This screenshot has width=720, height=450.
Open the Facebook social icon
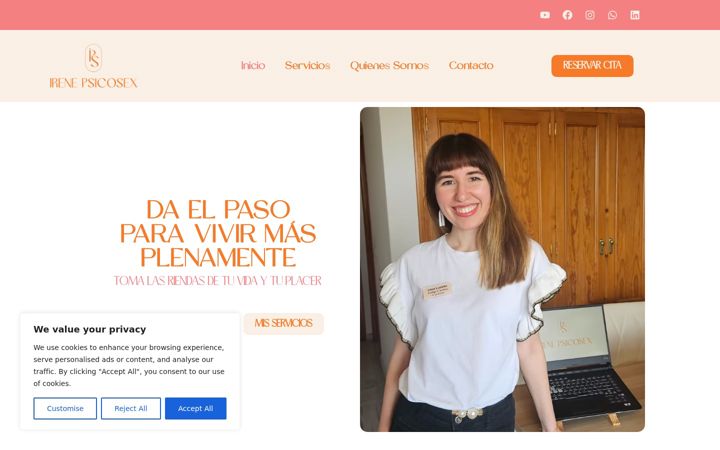pyautogui.click(x=567, y=15)
